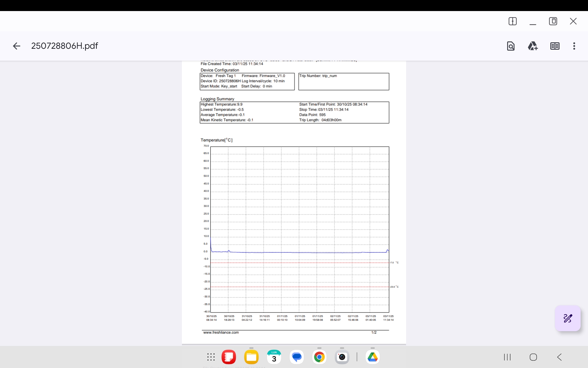Switch to reading view layout icon
Viewport: 588px width, 368px height.
(555, 46)
